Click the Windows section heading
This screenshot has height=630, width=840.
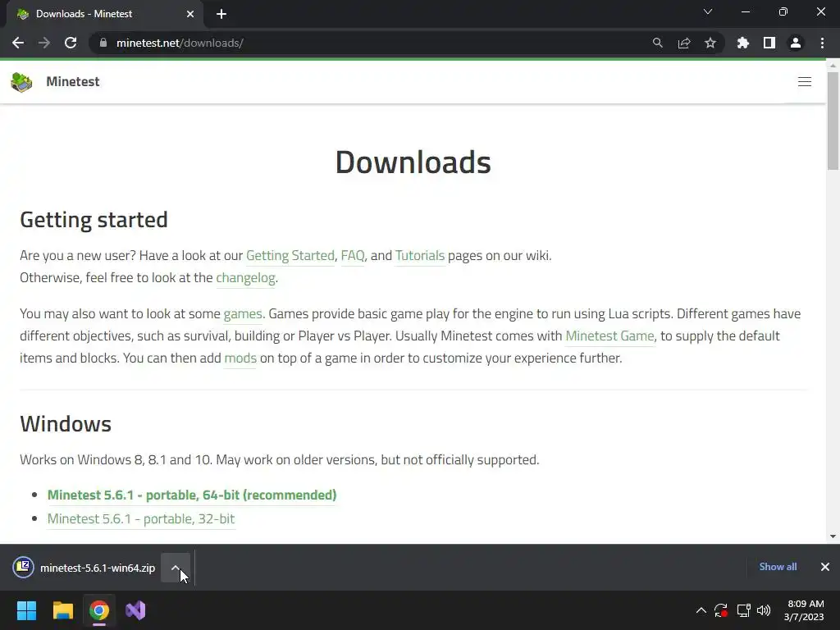tap(66, 424)
